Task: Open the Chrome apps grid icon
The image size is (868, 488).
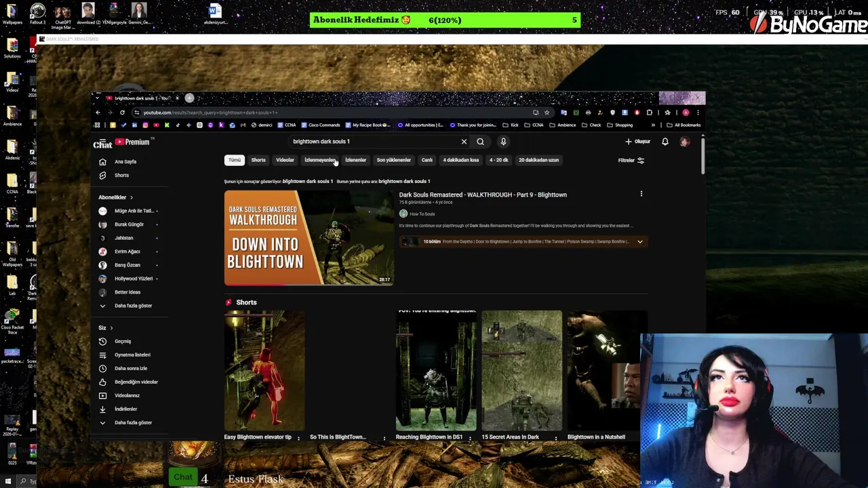Action: 97,125
